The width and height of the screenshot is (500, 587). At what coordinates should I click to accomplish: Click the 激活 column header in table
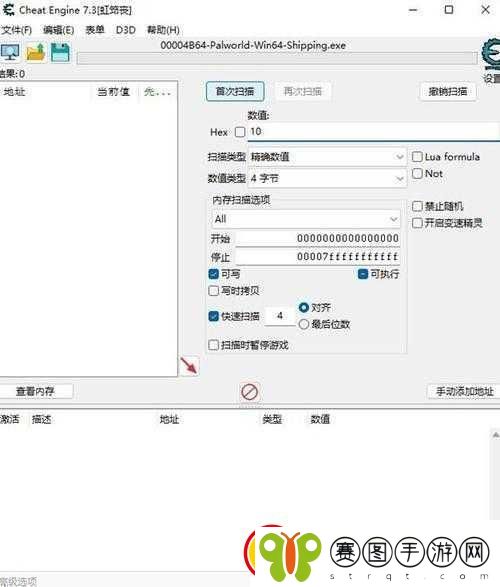pos(9,419)
